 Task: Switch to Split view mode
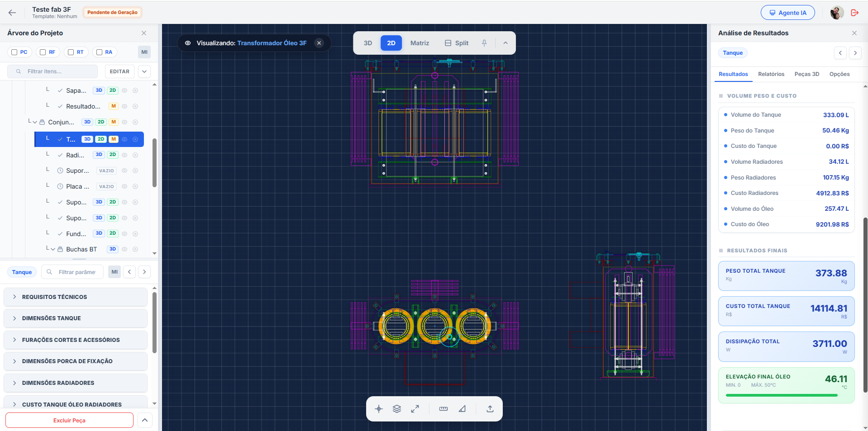coord(457,43)
